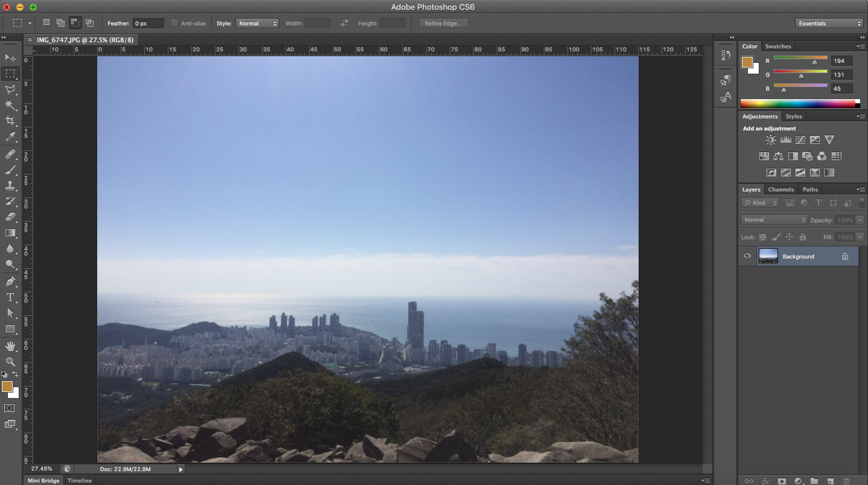Open the Swatches tab
The width and height of the screenshot is (868, 485).
pos(778,46)
